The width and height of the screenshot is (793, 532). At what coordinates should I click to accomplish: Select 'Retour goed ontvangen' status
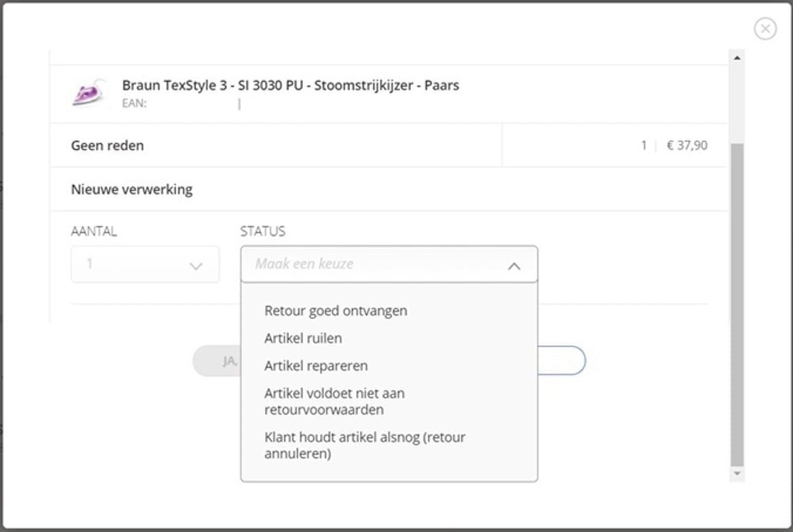335,310
